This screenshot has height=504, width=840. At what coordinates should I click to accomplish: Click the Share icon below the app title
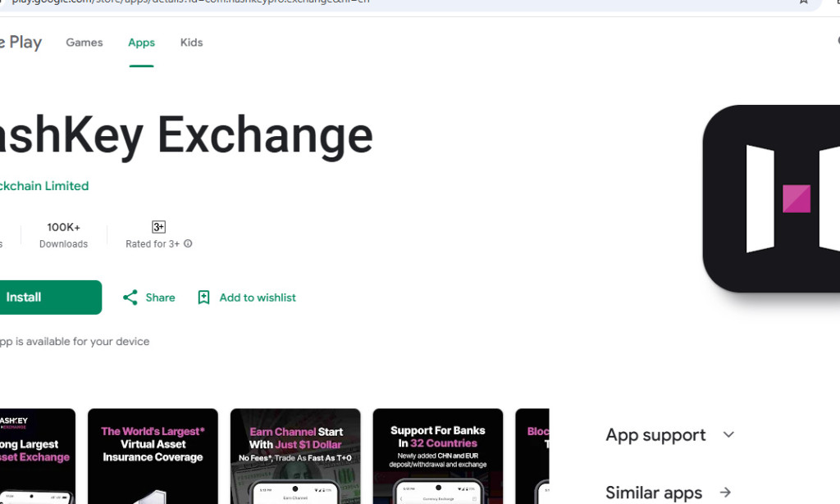coord(129,297)
